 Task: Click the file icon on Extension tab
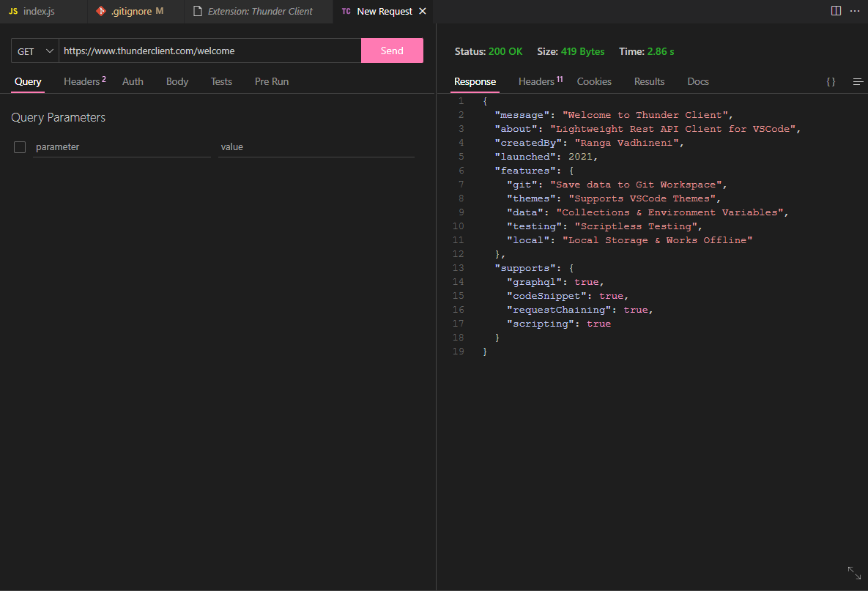[198, 11]
